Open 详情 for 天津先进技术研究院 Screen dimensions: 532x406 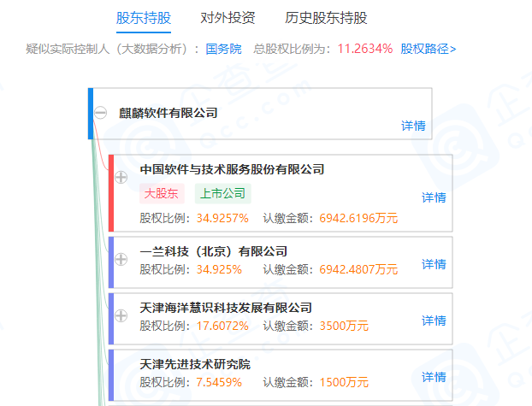(x=434, y=377)
